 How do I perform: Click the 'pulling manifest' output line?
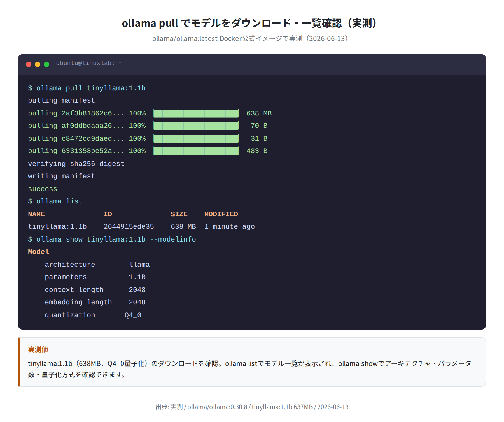61,100
